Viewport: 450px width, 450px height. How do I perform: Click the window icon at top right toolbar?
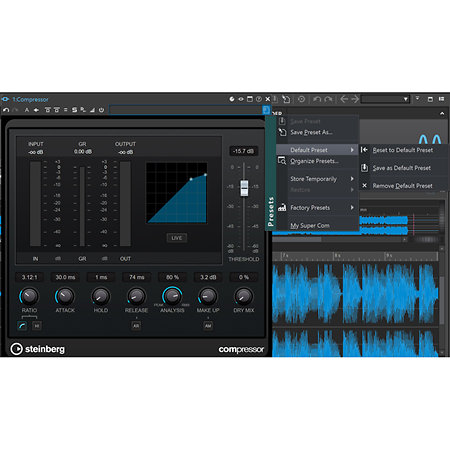coord(430,99)
